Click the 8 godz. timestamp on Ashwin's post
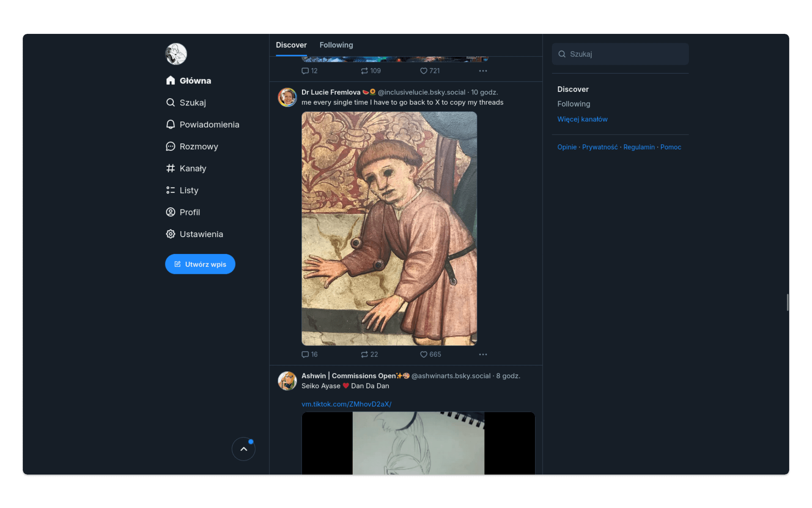Viewport: 812px width, 508px height. [x=508, y=376]
